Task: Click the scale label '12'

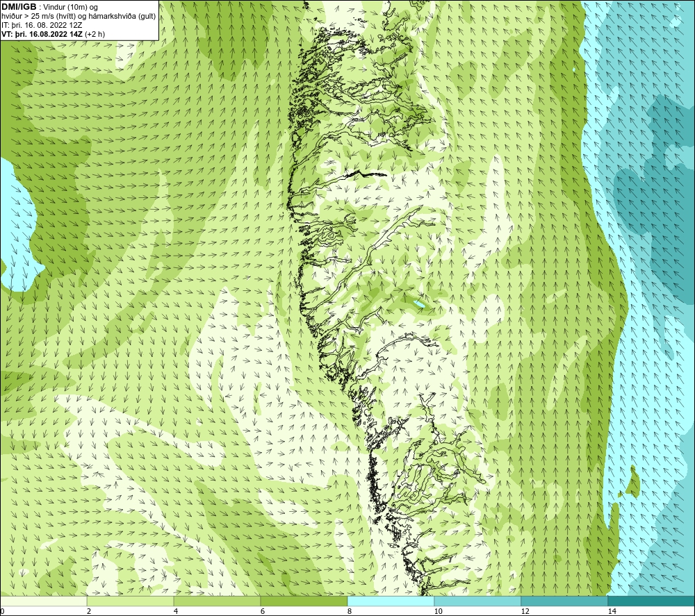Action: point(525,611)
